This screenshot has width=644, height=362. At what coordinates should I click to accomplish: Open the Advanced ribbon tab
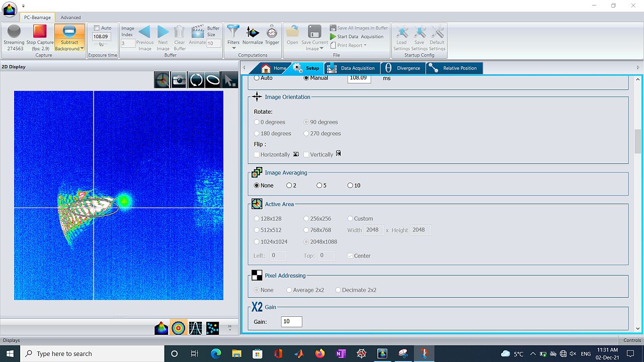(x=70, y=18)
